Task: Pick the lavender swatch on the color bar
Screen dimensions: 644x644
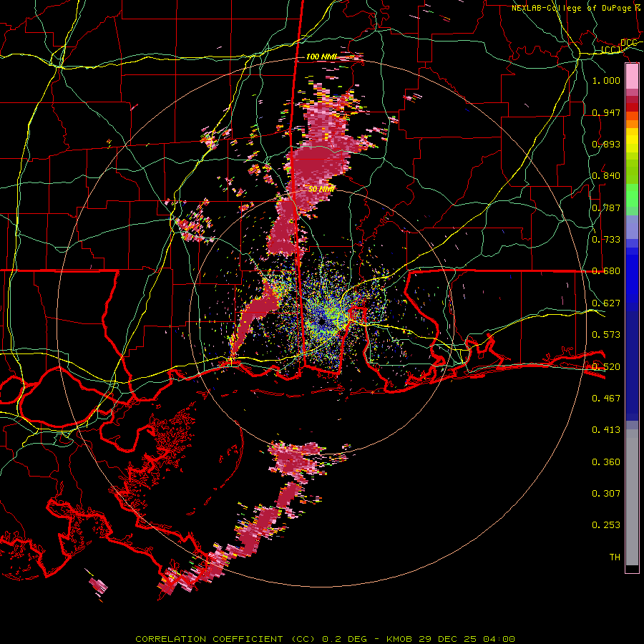Action: [632, 227]
